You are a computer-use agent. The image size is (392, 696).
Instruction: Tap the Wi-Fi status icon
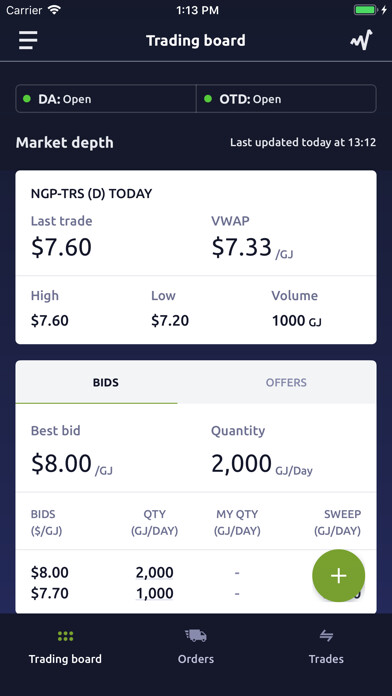tap(55, 10)
